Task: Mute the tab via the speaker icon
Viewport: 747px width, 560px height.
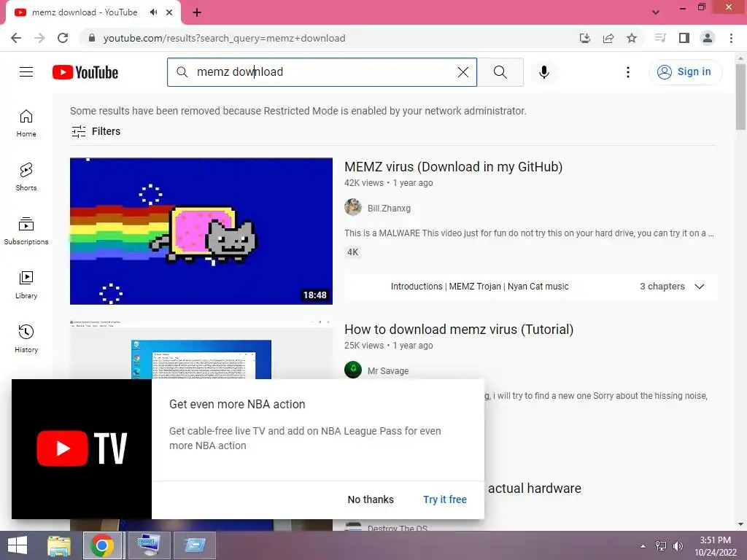Action: point(153,12)
